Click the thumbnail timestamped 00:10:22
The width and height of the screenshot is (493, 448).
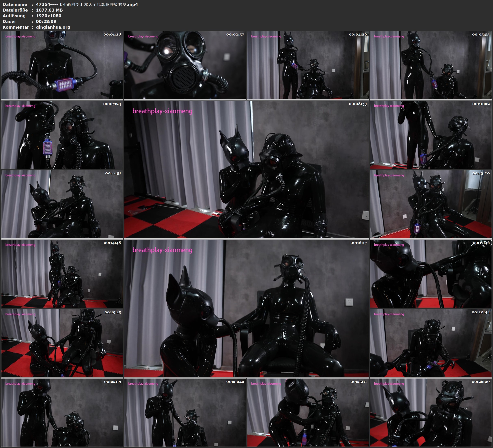tap(431, 135)
